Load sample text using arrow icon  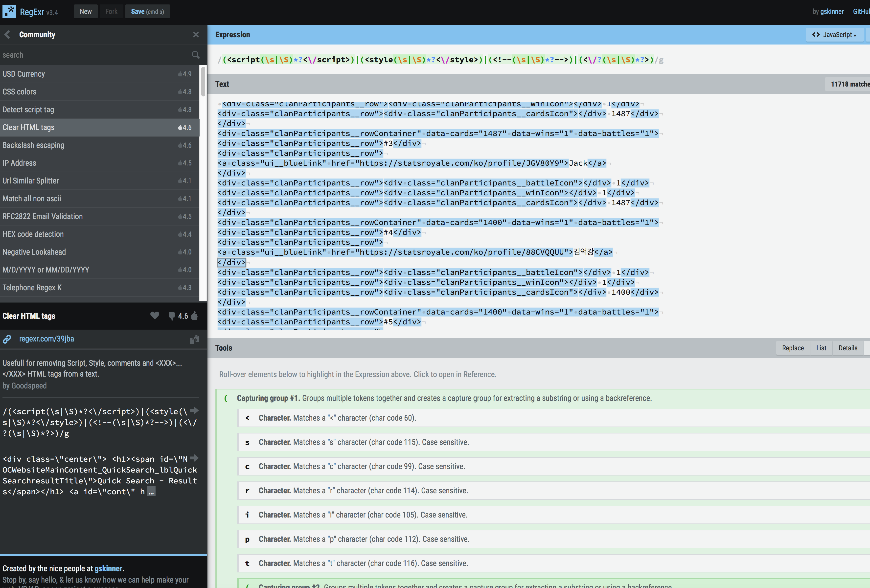194,458
